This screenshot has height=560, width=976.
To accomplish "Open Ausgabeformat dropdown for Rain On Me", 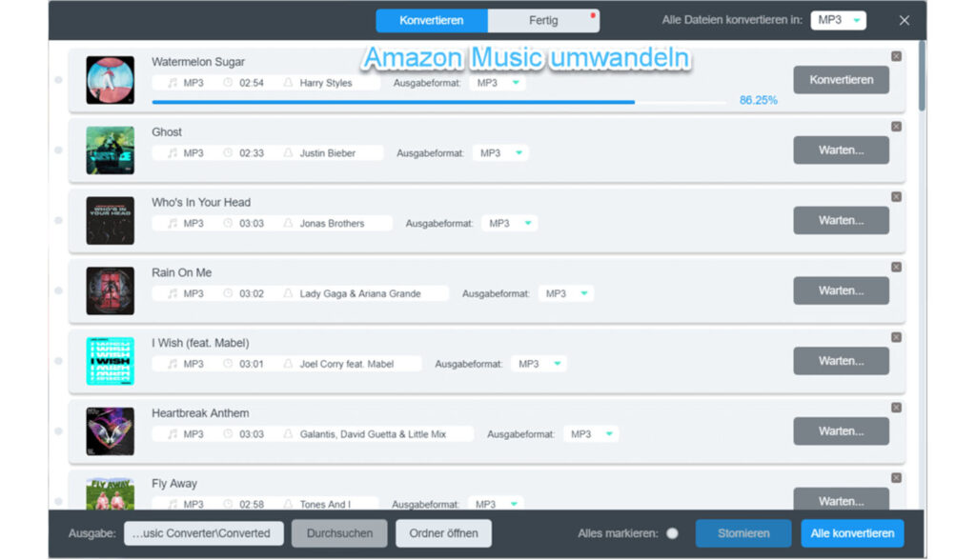I will click(x=566, y=293).
